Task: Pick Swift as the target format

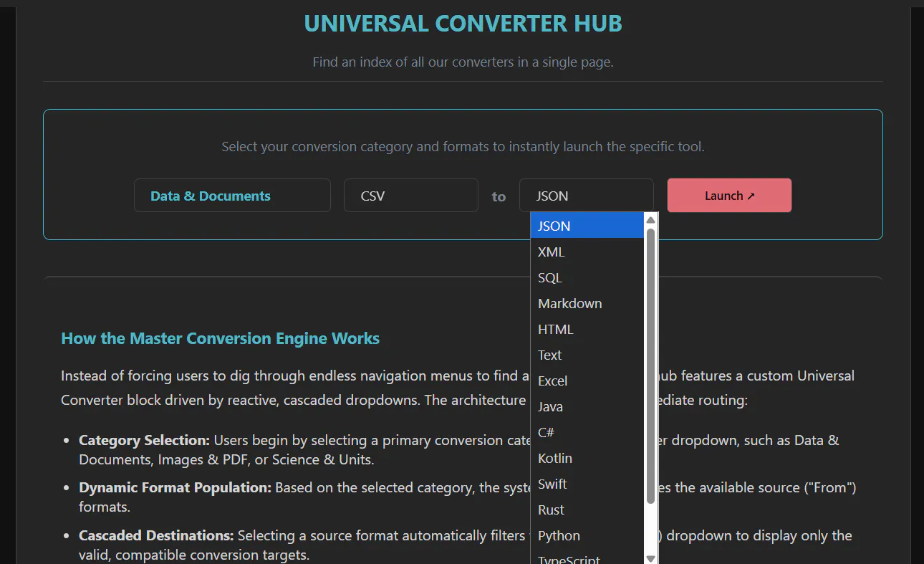Action: point(587,484)
